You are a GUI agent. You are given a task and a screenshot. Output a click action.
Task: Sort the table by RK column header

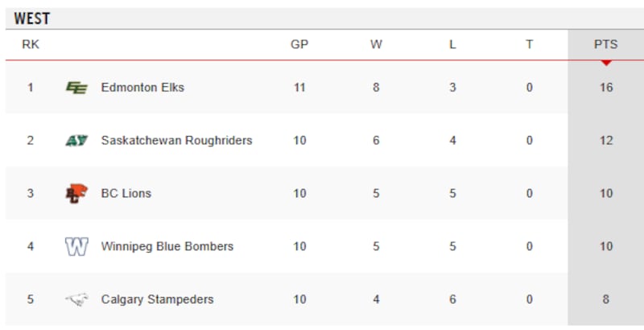[x=31, y=44]
